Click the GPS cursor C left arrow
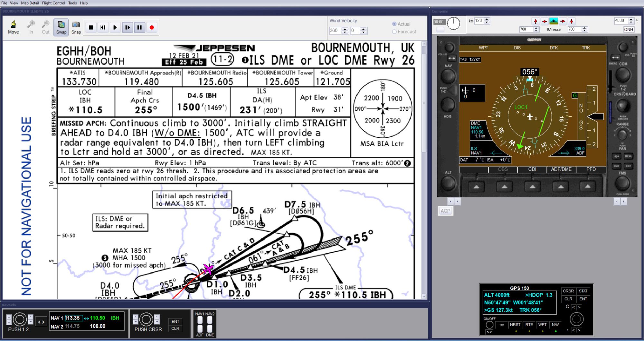Image resolution: width=644 pixels, height=341 pixels. click(x=573, y=308)
